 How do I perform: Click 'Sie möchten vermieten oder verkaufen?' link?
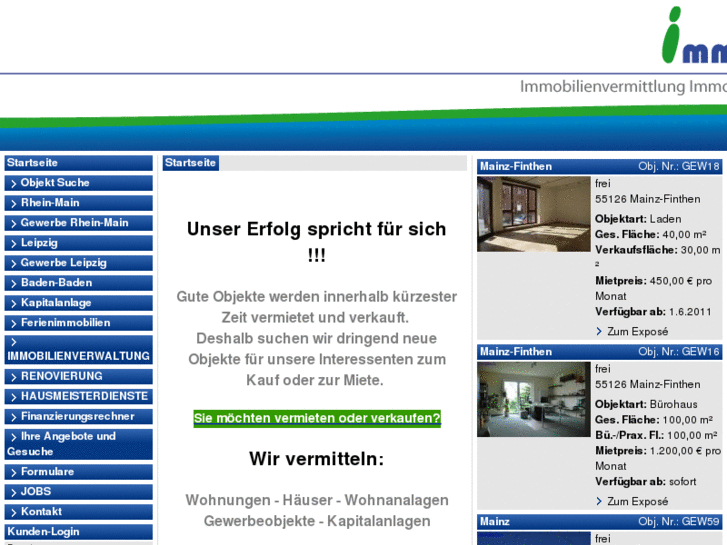click(x=317, y=418)
